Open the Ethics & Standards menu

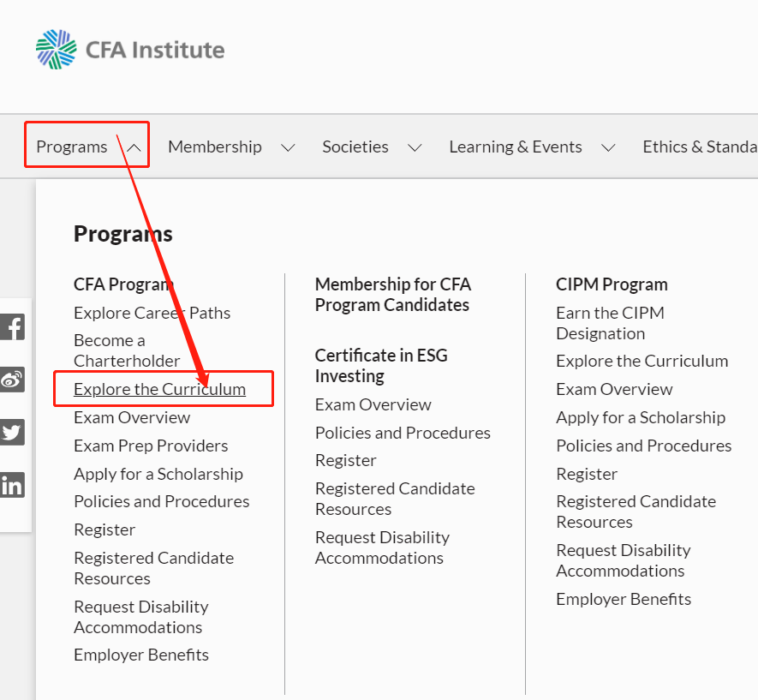tap(699, 147)
